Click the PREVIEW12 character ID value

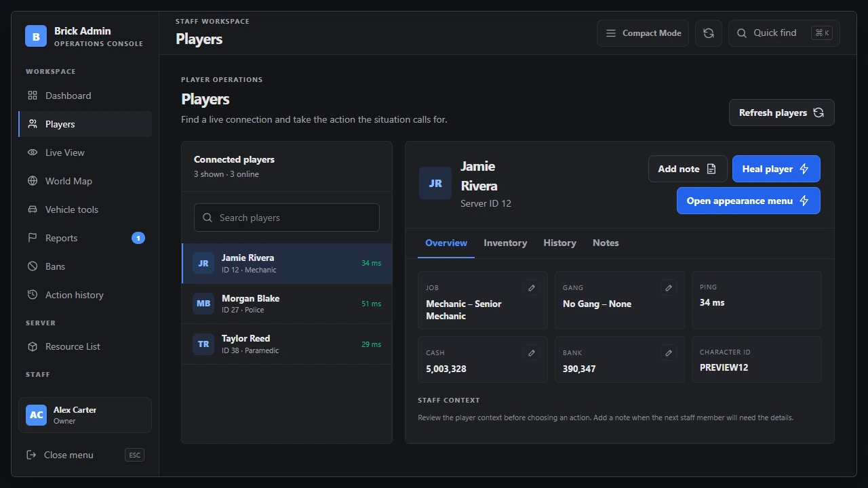(724, 367)
